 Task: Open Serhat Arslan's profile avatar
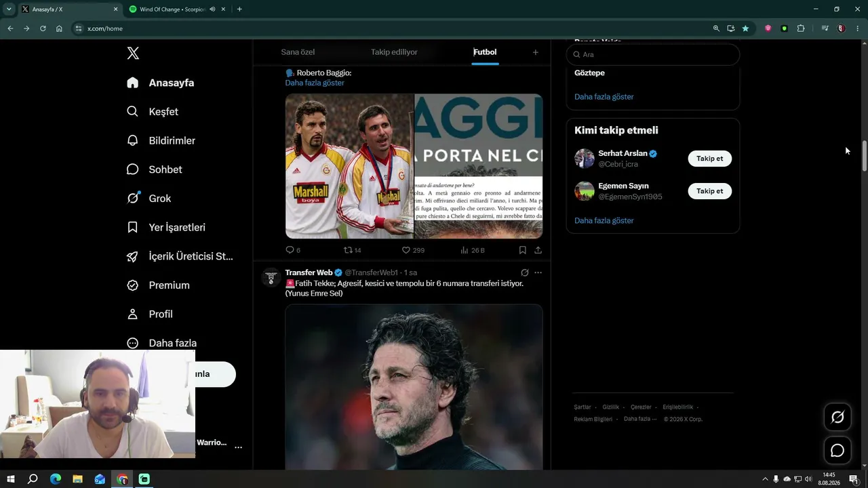[584, 159]
